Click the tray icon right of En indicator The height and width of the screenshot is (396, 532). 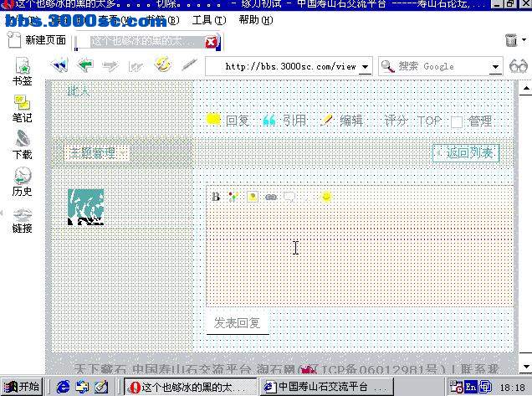tap(485, 387)
